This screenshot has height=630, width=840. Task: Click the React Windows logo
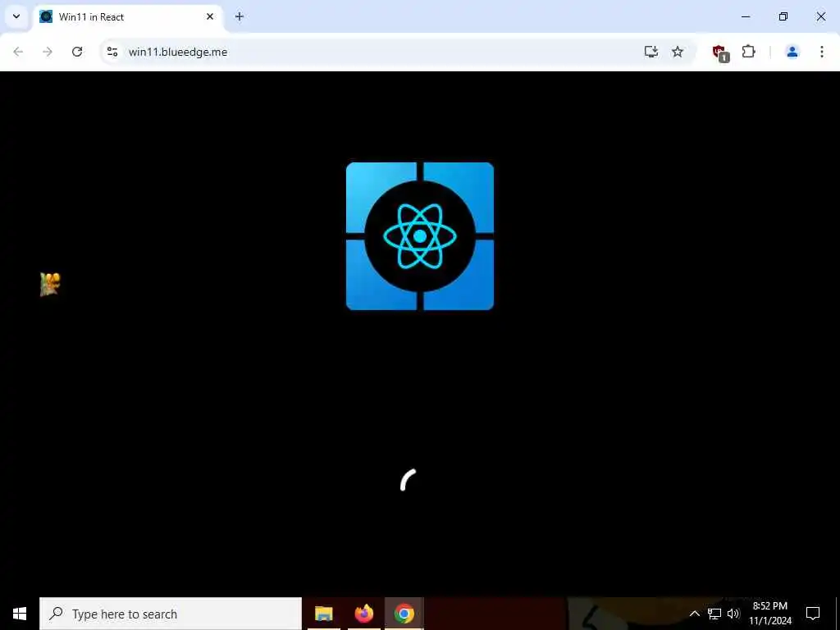click(x=420, y=236)
